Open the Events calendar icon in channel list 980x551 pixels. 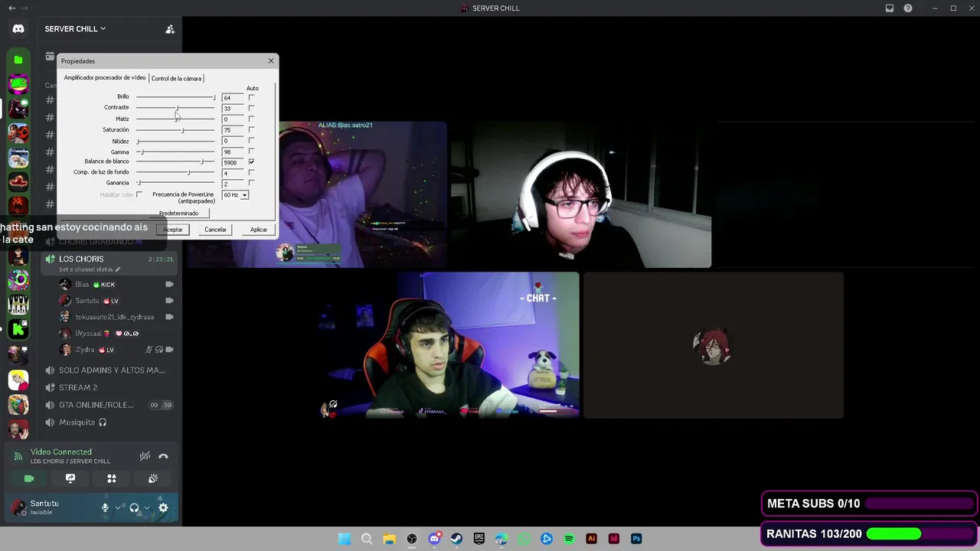[x=50, y=57]
